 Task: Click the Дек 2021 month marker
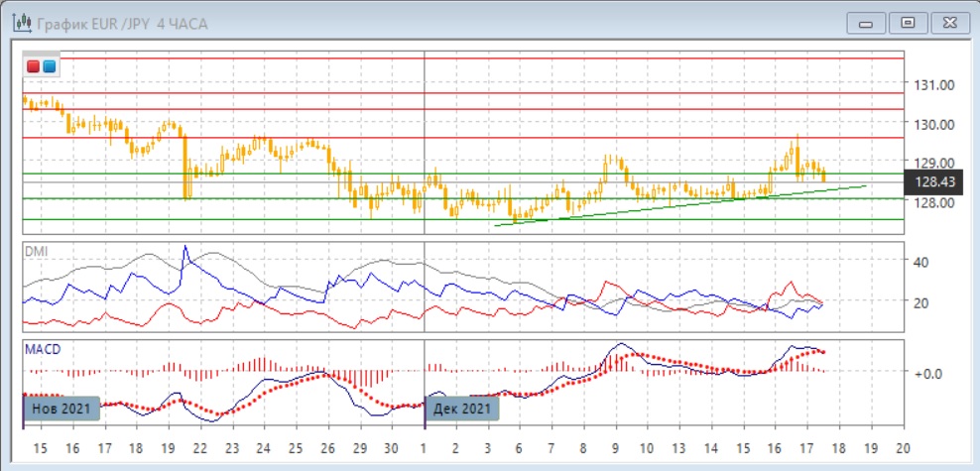462,409
